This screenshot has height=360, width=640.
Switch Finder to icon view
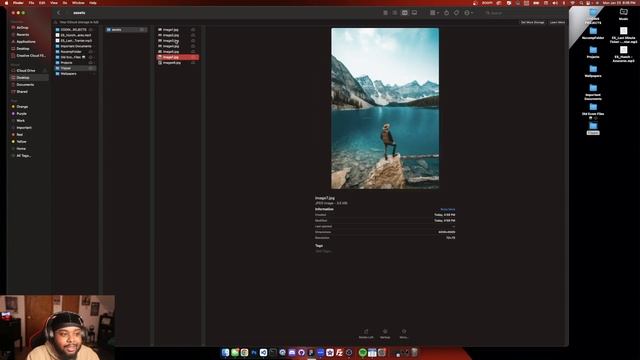click(x=385, y=13)
